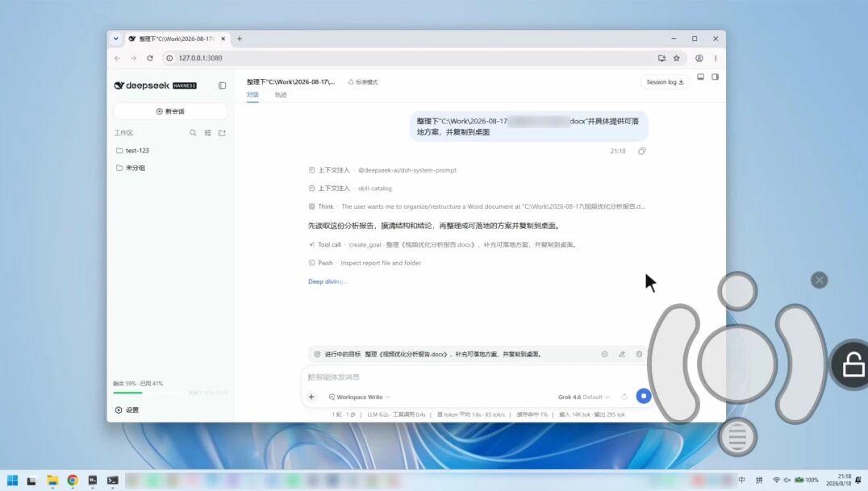Click the Deep diving status text

click(x=328, y=281)
